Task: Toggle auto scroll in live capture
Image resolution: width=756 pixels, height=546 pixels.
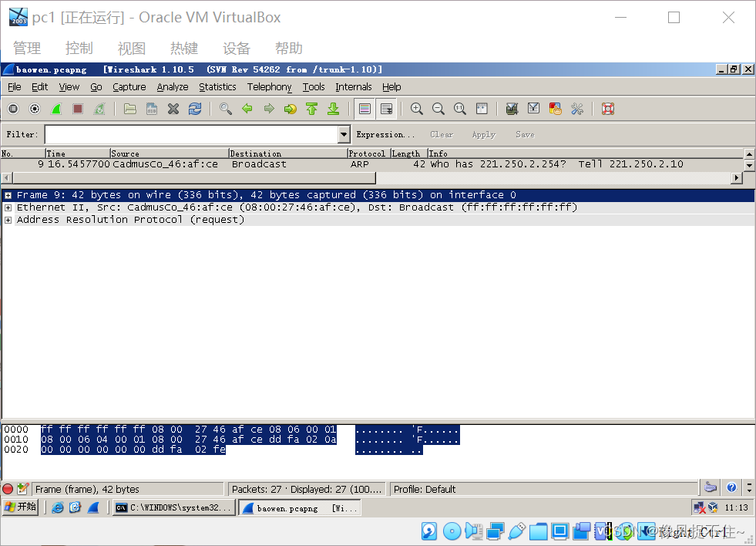Action: (387, 109)
